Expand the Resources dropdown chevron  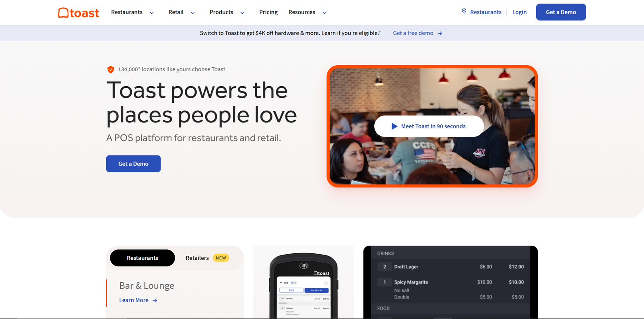pyautogui.click(x=324, y=13)
